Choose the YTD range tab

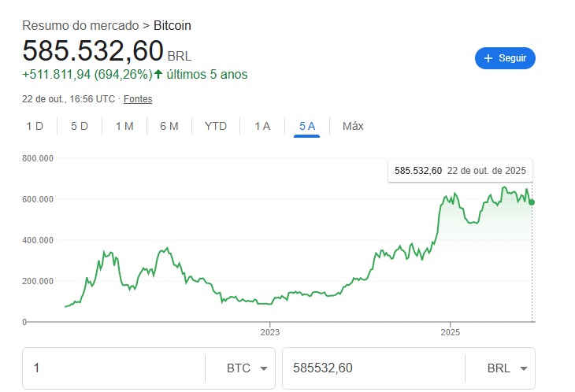click(216, 126)
